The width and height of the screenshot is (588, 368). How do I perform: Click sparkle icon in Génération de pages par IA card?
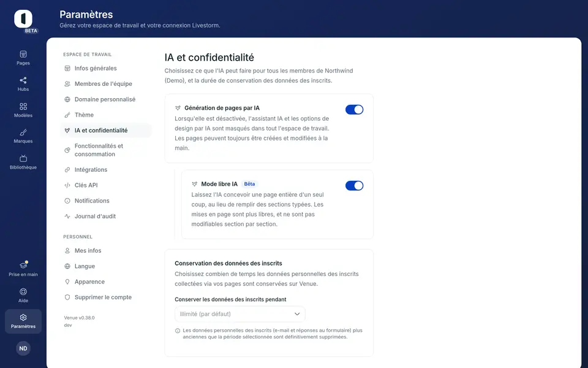point(178,108)
